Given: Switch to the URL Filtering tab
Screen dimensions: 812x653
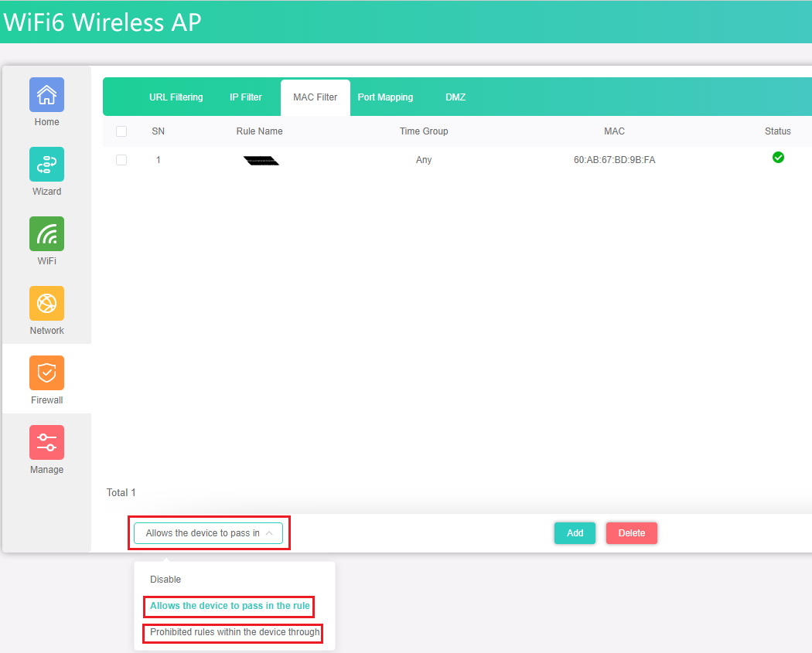Looking at the screenshot, I should [176, 97].
